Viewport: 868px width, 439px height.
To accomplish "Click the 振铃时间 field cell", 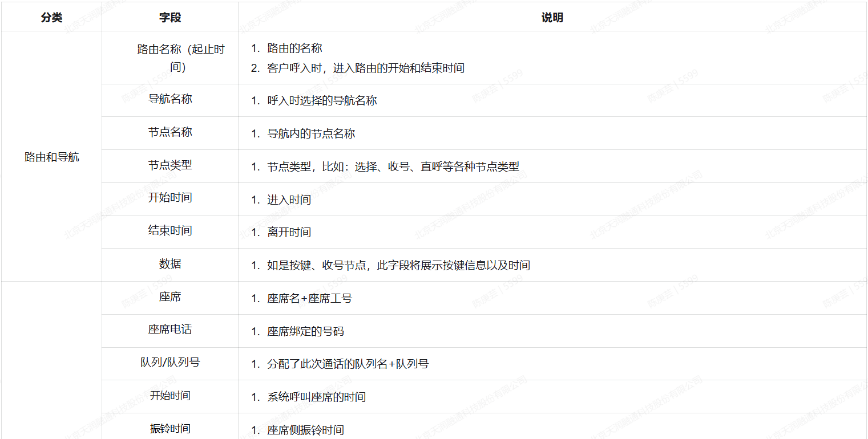I will (x=170, y=429).
